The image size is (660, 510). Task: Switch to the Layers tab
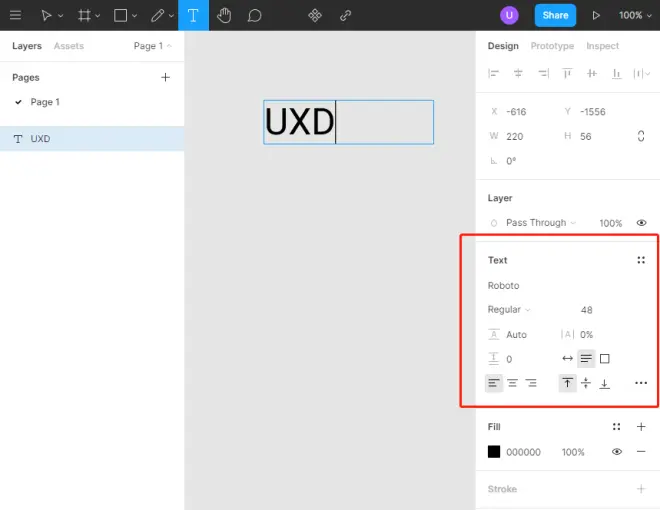point(27,46)
